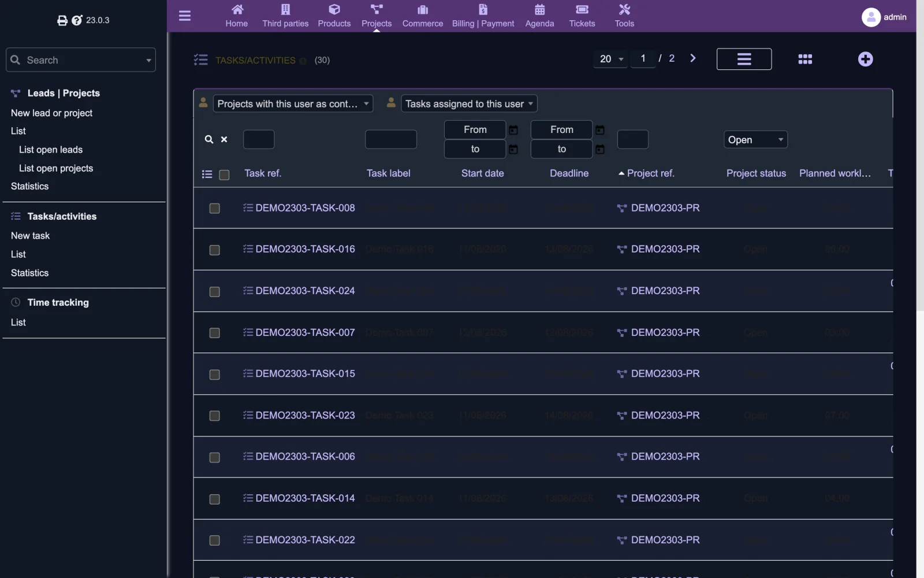Toggle the select-all checkbox in table header
This screenshot has width=924, height=578.
225,175
